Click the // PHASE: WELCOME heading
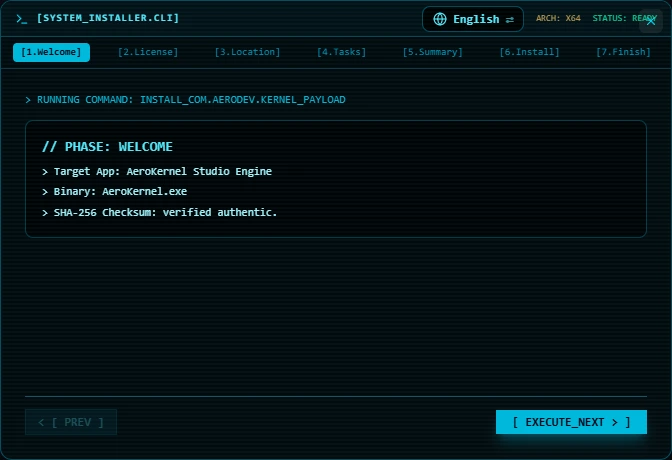The height and width of the screenshot is (460, 672). (107, 147)
